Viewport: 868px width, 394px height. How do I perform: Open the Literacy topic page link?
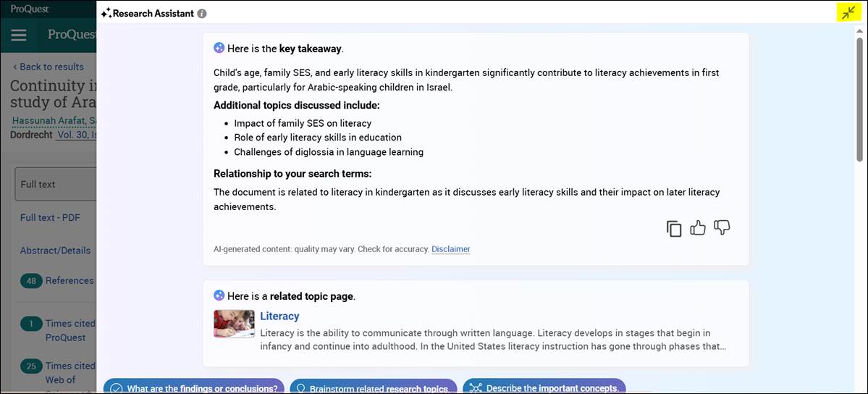(x=279, y=316)
